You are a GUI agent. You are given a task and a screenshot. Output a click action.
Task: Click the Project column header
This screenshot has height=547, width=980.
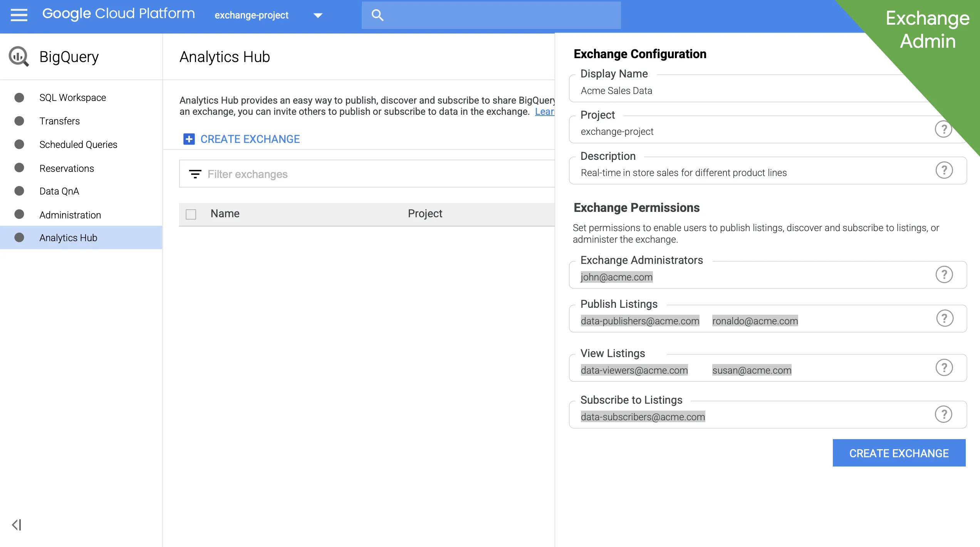425,214
